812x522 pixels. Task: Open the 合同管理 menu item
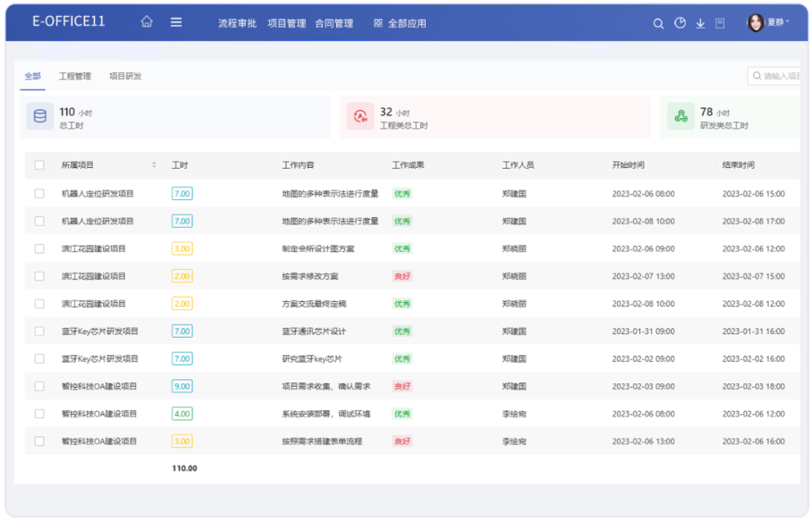coord(334,23)
